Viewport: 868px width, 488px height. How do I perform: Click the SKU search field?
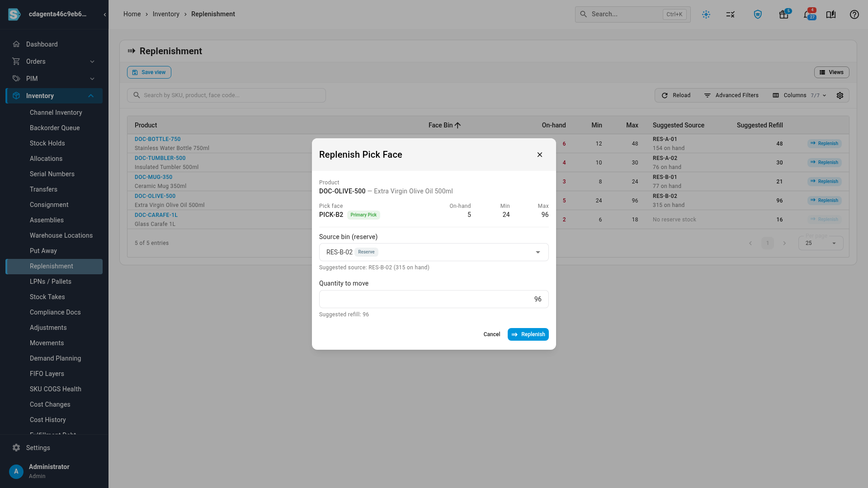[226, 95]
